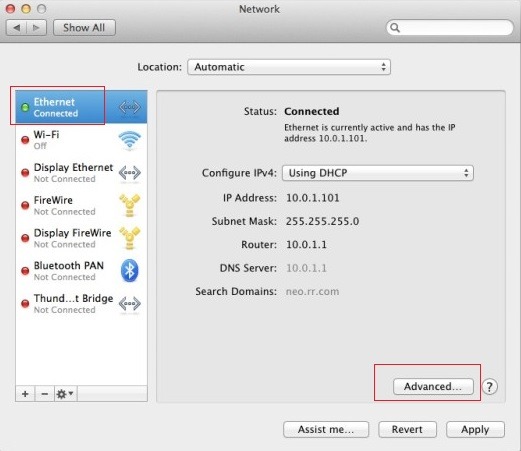Select Ethernet service in the list
The width and height of the screenshot is (521, 451).
tap(81, 107)
